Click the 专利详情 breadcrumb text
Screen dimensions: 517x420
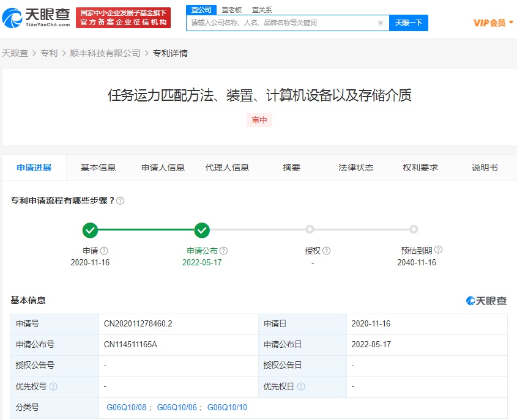coord(170,53)
